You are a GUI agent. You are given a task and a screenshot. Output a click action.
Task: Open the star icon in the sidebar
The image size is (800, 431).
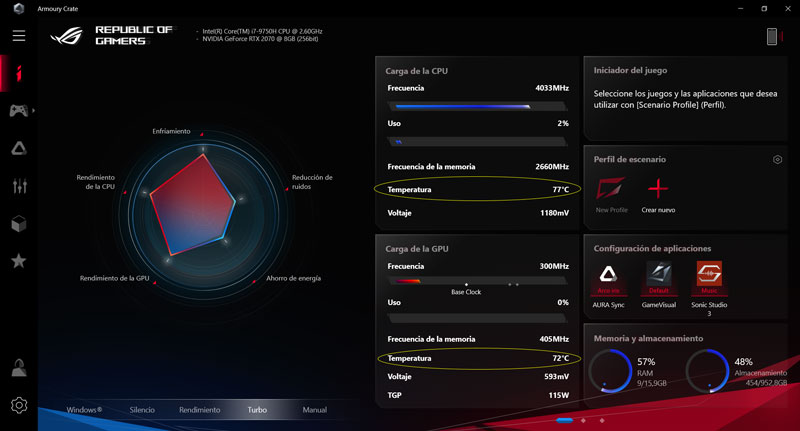[18, 261]
